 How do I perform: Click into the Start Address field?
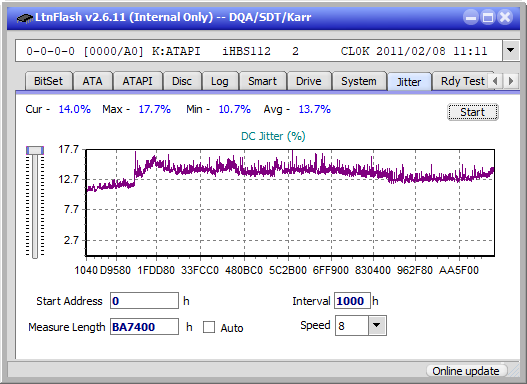[x=145, y=301]
